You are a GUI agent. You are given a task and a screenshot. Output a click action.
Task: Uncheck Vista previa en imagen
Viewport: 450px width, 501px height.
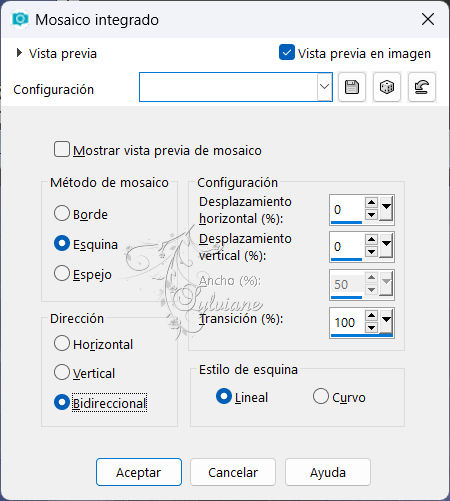[x=287, y=52]
